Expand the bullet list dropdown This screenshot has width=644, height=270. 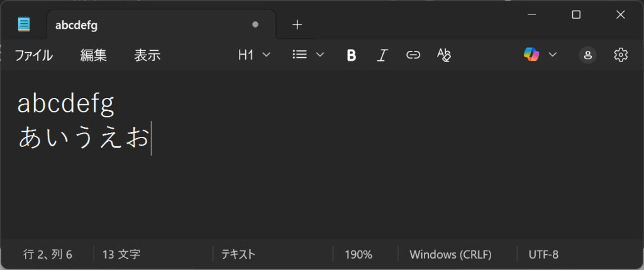(308, 55)
